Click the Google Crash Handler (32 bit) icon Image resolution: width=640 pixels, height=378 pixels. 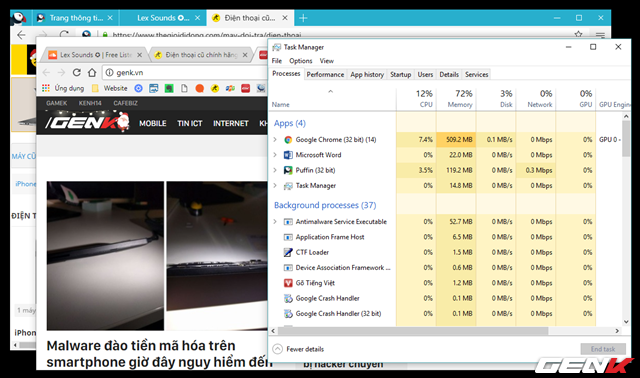coord(288,314)
